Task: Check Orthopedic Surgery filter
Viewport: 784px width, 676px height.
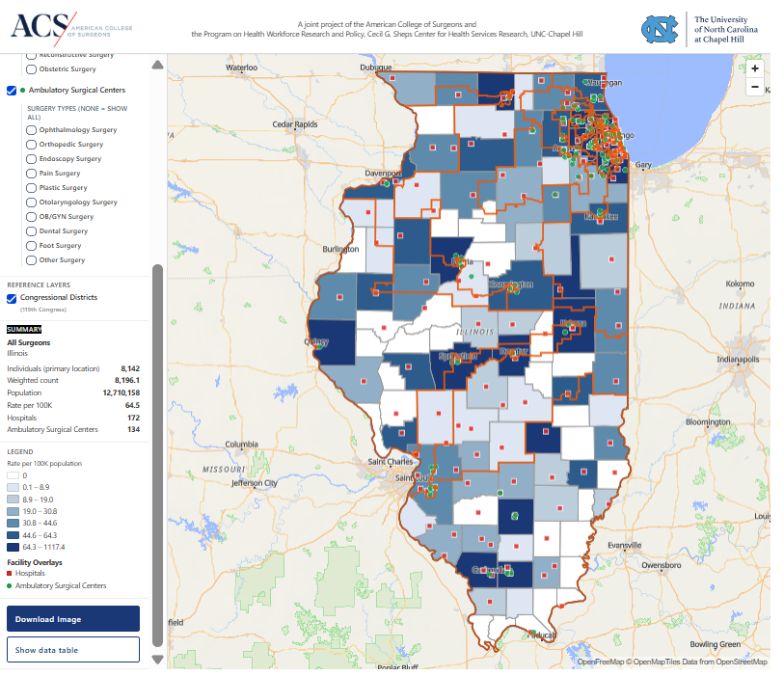Action: (x=31, y=145)
